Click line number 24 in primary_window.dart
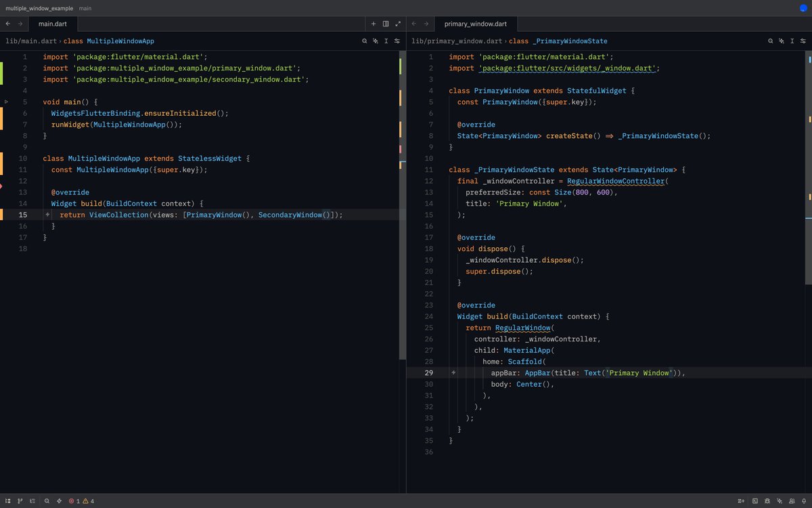This screenshot has height=508, width=812. [x=429, y=316]
